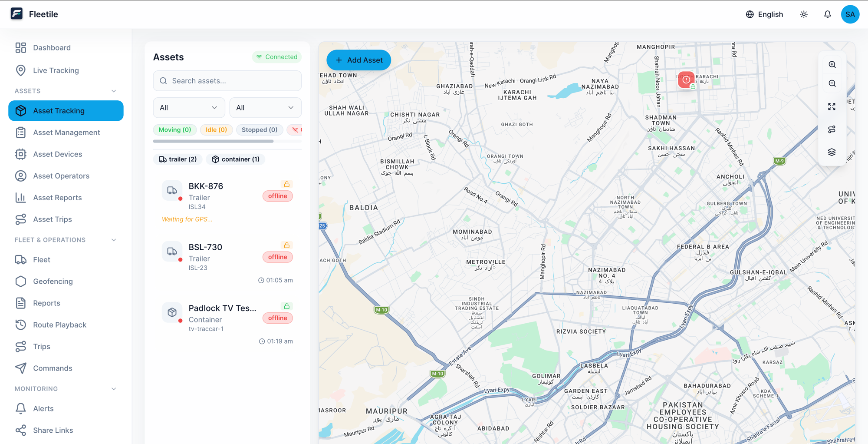Viewport: 868px width, 444px height.
Task: Click offline badge on BSL-730
Action: click(x=277, y=257)
